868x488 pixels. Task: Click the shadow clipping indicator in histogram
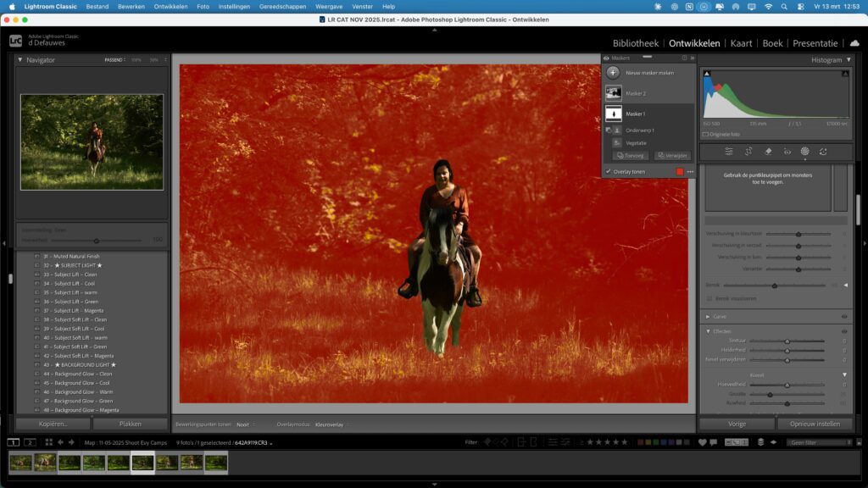click(705, 75)
